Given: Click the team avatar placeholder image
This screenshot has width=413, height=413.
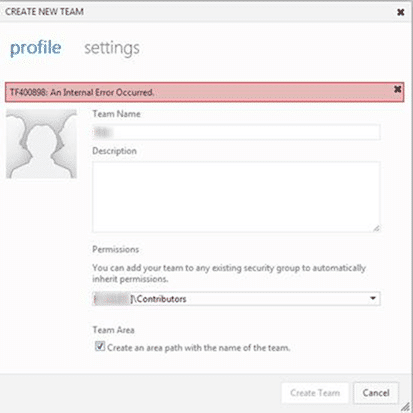Looking at the screenshot, I should tap(41, 144).
